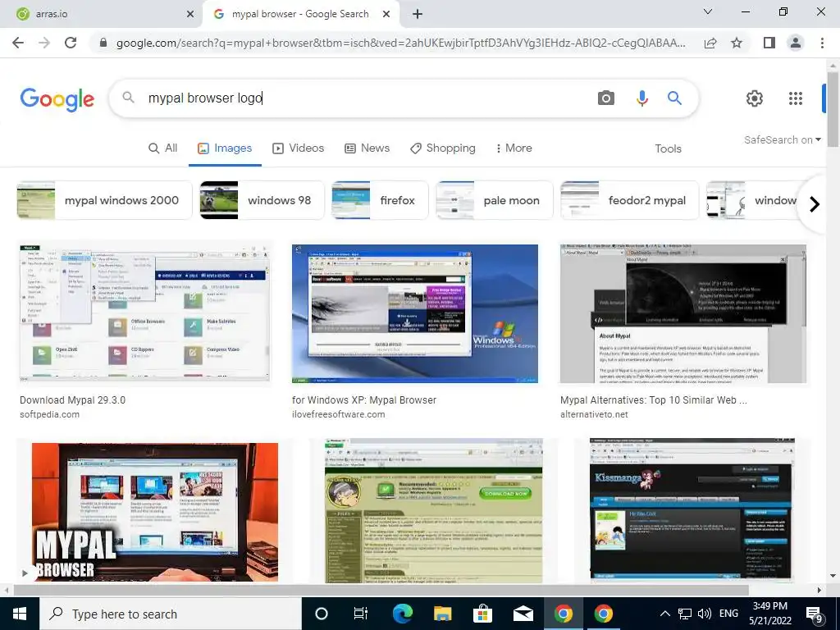Go back using the browser back arrow
Viewport: 840px width, 630px height.
(x=18, y=43)
